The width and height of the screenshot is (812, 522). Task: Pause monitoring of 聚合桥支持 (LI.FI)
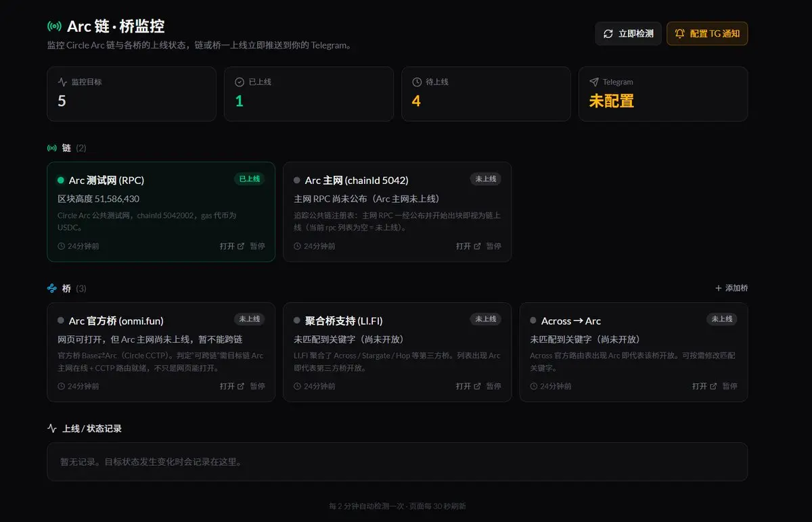click(x=493, y=386)
